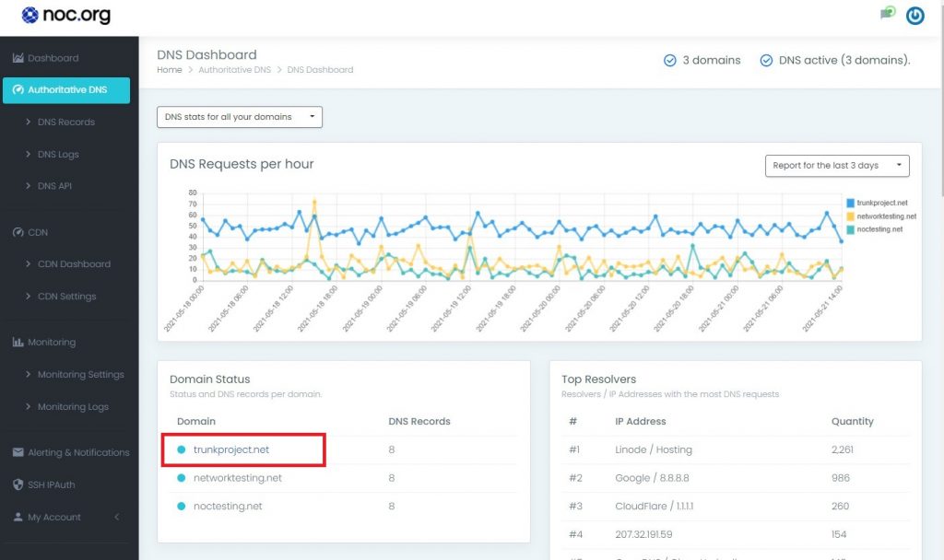Click the Authoritative DNS gauge icon

pos(18,89)
